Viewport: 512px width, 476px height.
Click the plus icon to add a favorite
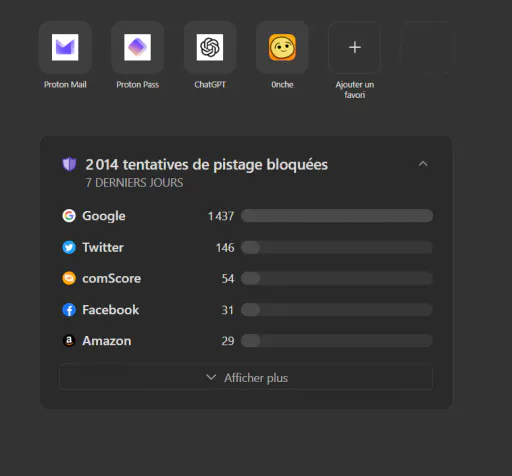point(355,47)
